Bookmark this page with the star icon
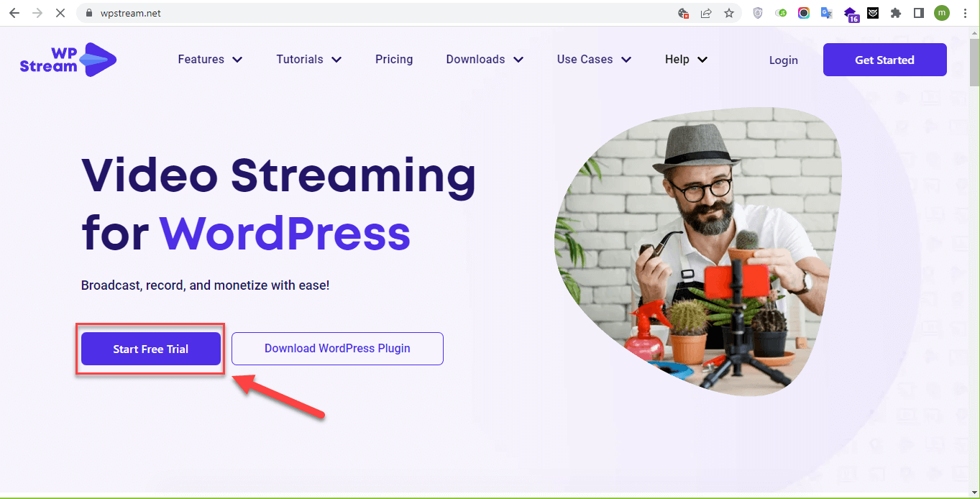Image resolution: width=980 pixels, height=499 pixels. [729, 13]
